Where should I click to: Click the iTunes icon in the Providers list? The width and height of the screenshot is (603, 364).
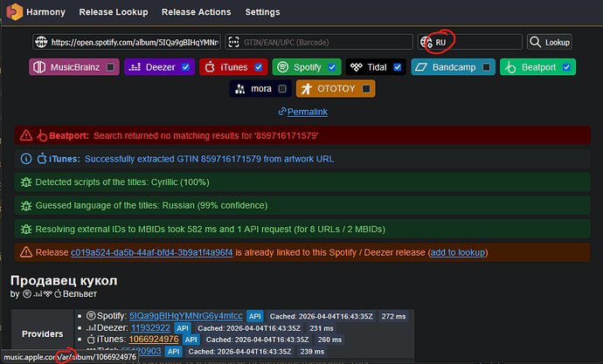(91, 340)
